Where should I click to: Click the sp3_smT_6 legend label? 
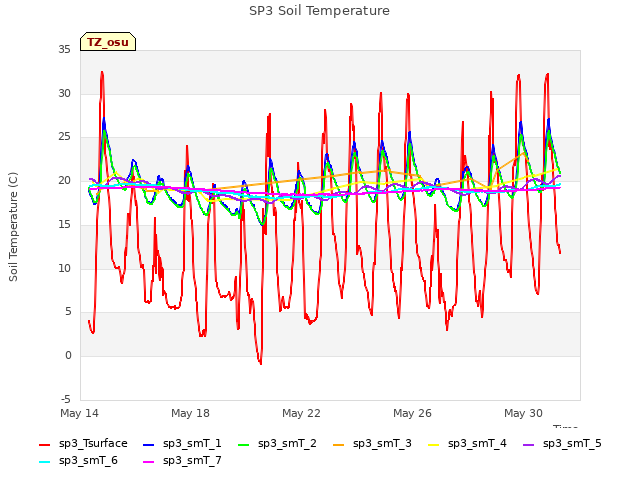point(88,461)
